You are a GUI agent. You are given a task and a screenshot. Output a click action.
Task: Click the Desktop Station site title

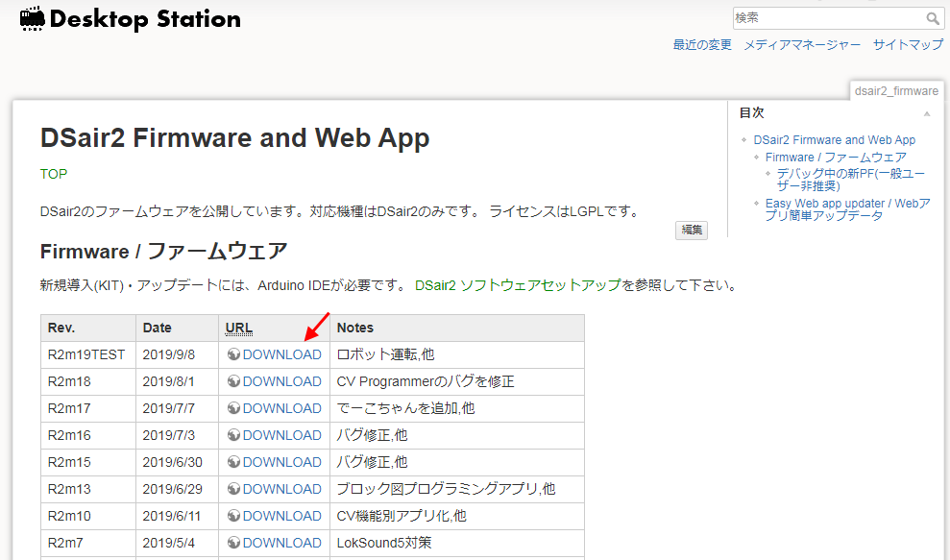(145, 19)
